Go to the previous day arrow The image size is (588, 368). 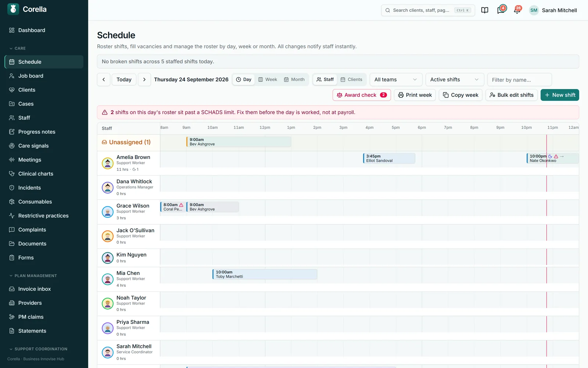point(104,79)
